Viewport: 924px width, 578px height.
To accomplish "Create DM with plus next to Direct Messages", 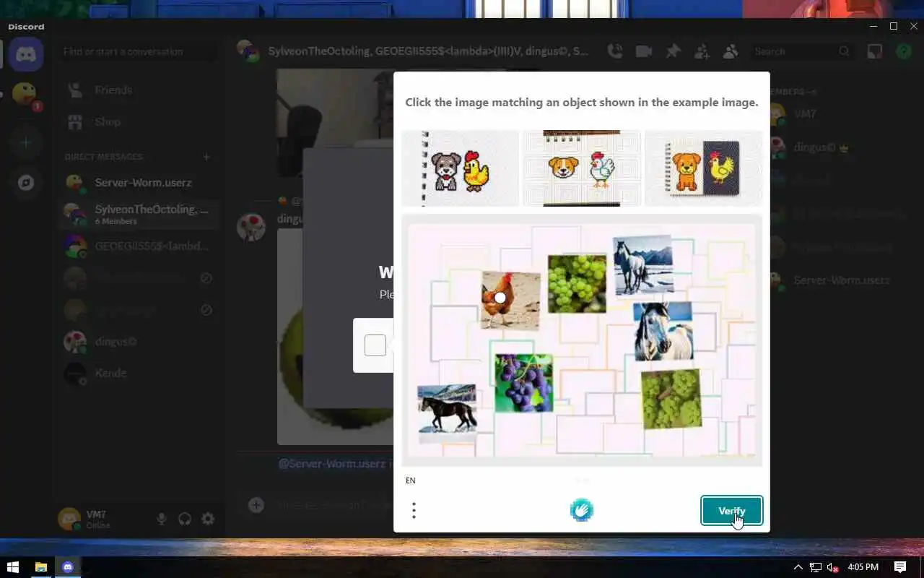I will point(206,157).
